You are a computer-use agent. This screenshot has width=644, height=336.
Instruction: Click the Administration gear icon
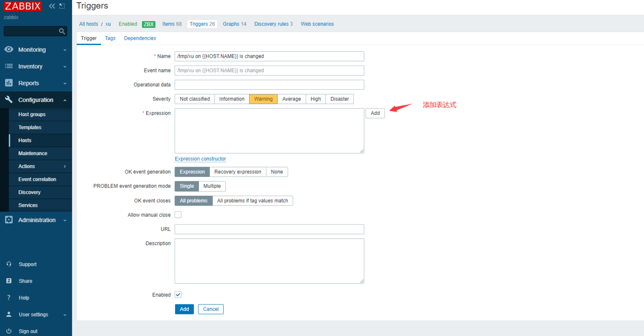click(x=9, y=220)
